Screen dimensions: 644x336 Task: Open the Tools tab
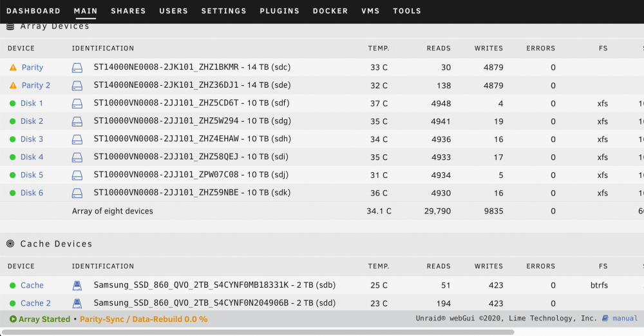point(407,11)
